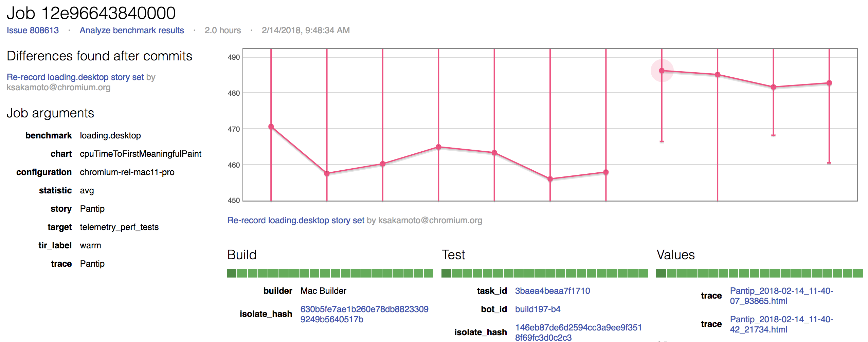Open Re-record commit link under Differences heading
This screenshot has height=342, width=868.
pyautogui.click(x=75, y=77)
